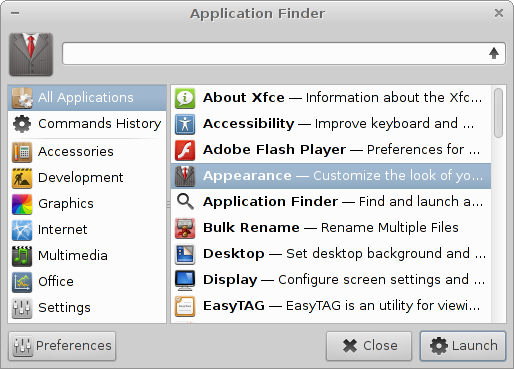
Task: Select the Bulk Rename icon
Action: [x=185, y=228]
